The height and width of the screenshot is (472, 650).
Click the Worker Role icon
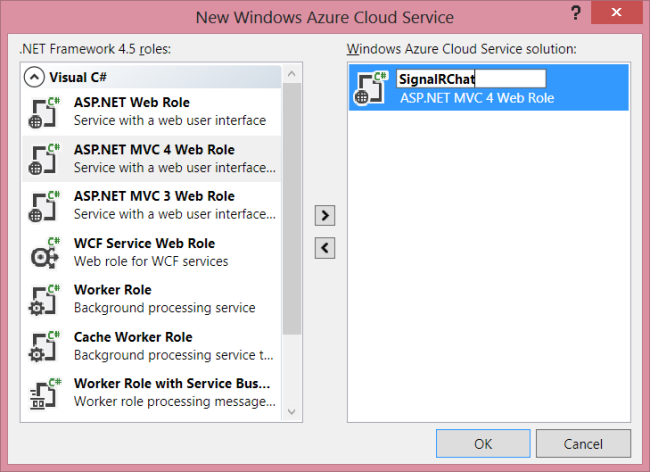point(44,299)
